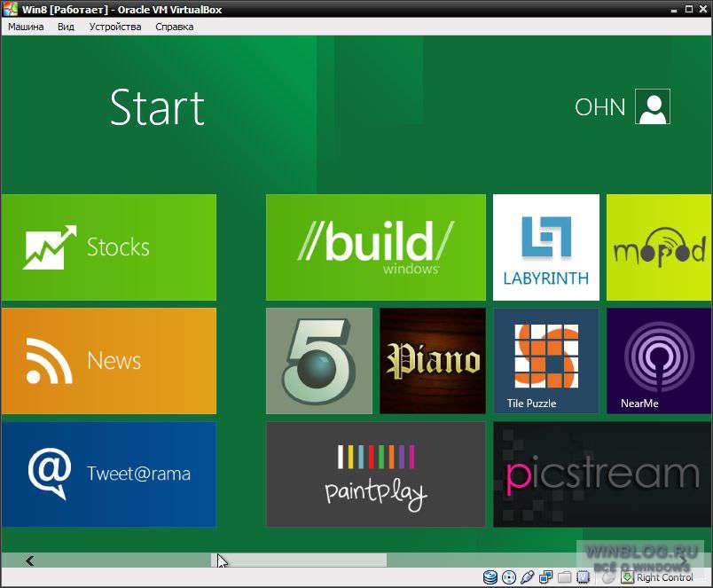Launch the tile showing number 5
713x588 pixels.
pos(319,361)
